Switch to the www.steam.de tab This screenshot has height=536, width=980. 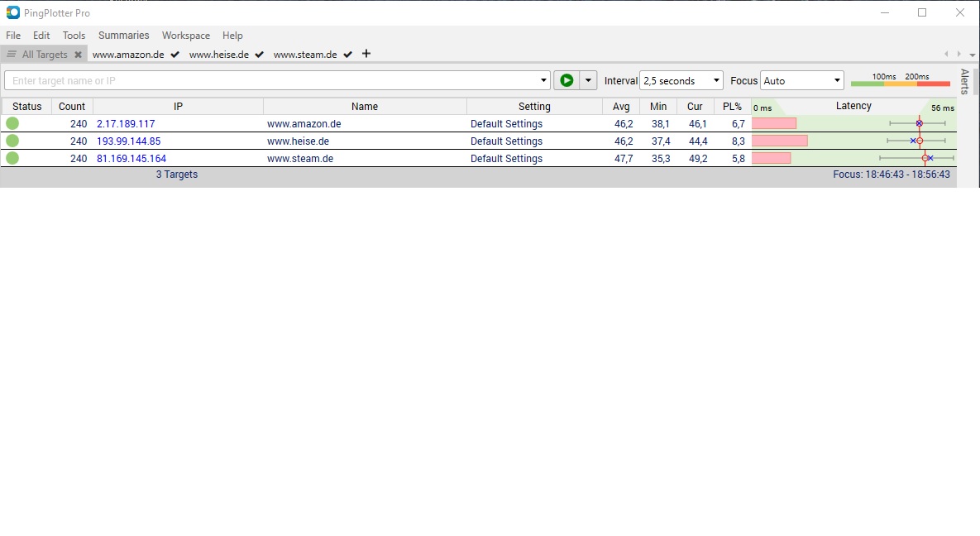pos(305,55)
